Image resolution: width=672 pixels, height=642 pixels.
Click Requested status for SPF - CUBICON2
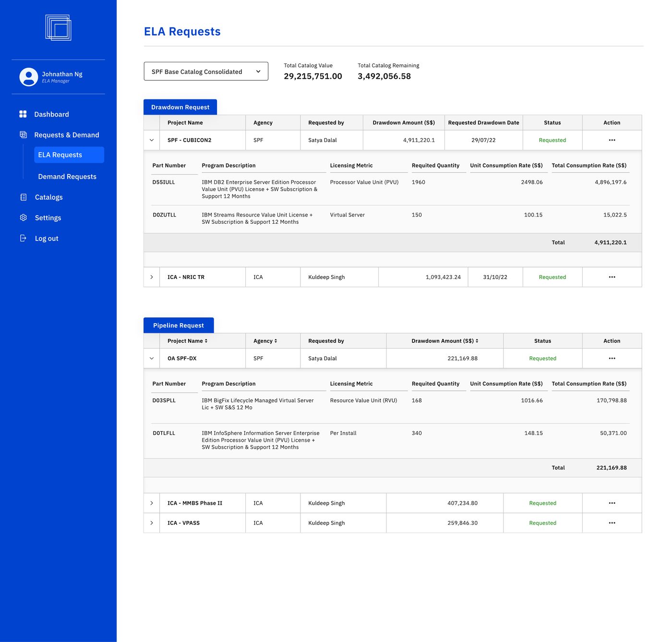pyautogui.click(x=552, y=140)
